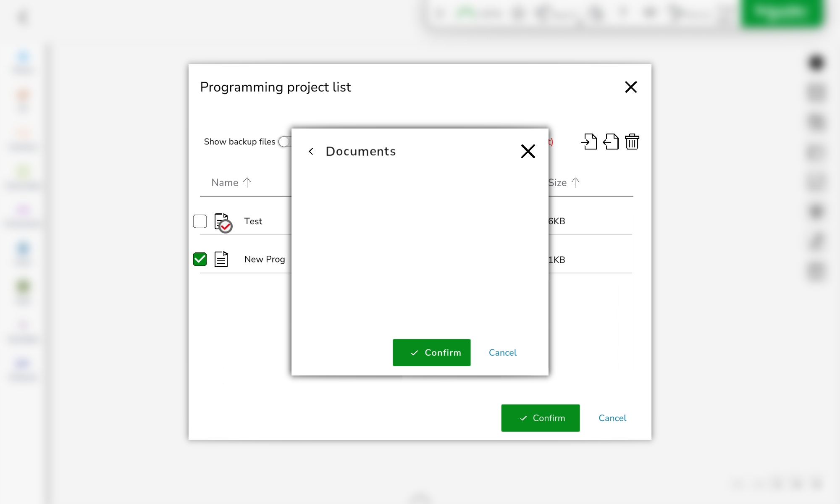Select the New Prog row name
Viewport: 840px width, 504px height.
pyautogui.click(x=265, y=259)
